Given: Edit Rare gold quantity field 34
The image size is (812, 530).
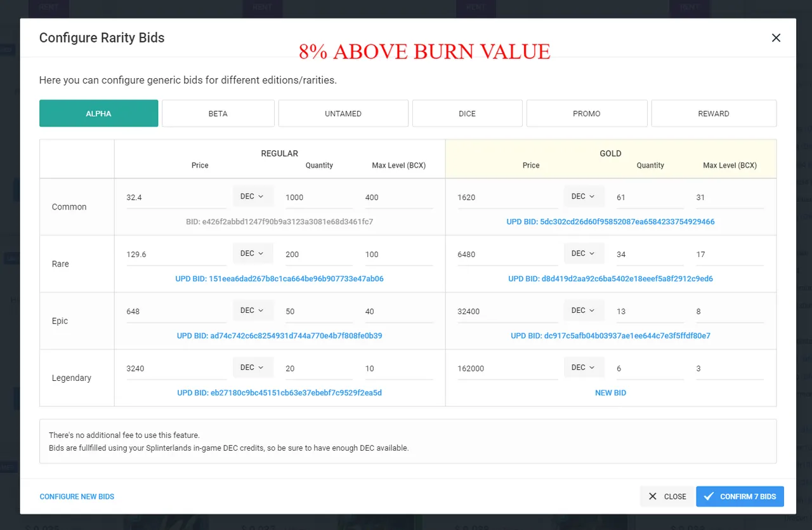Looking at the screenshot, I should [x=650, y=255].
